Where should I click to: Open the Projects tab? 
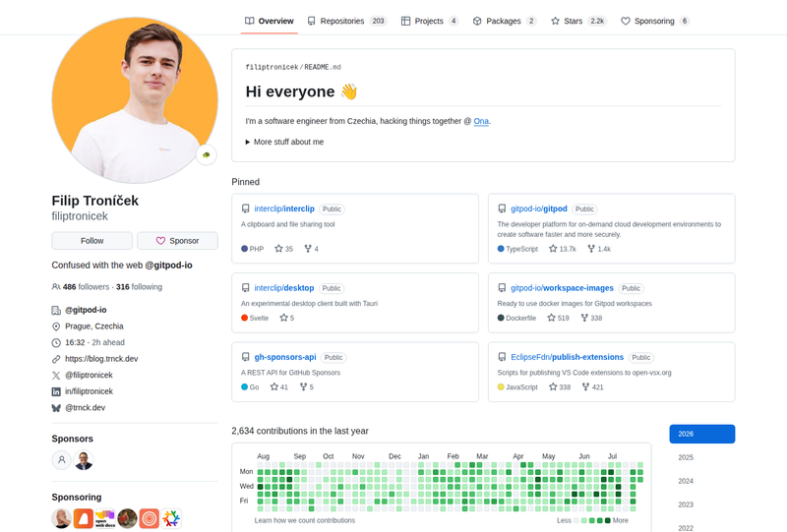click(x=430, y=21)
